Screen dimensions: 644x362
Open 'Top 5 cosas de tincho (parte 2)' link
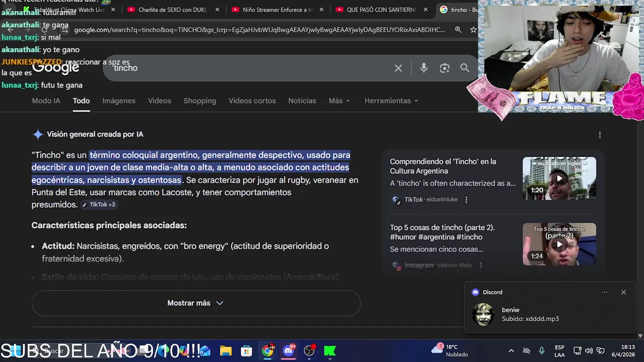point(442,232)
